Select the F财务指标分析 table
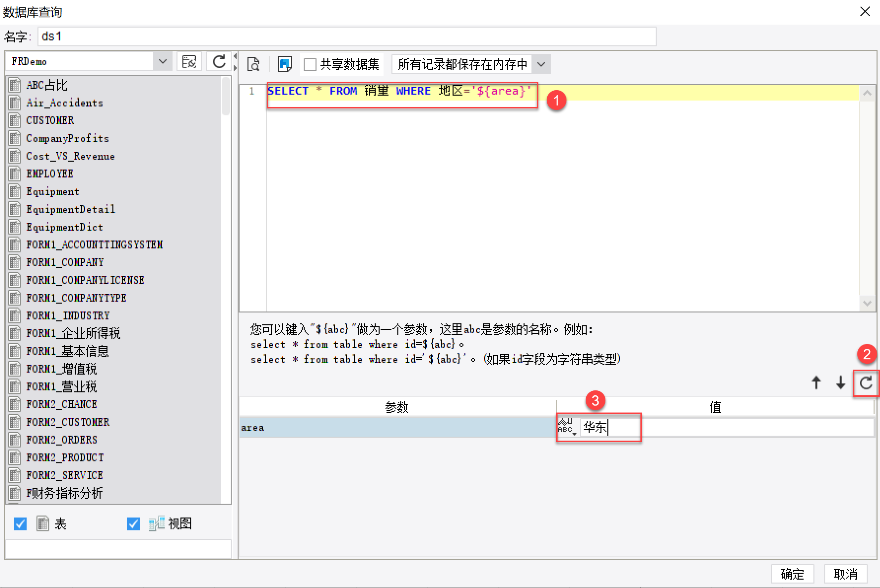Image resolution: width=880 pixels, height=588 pixels. click(x=65, y=493)
